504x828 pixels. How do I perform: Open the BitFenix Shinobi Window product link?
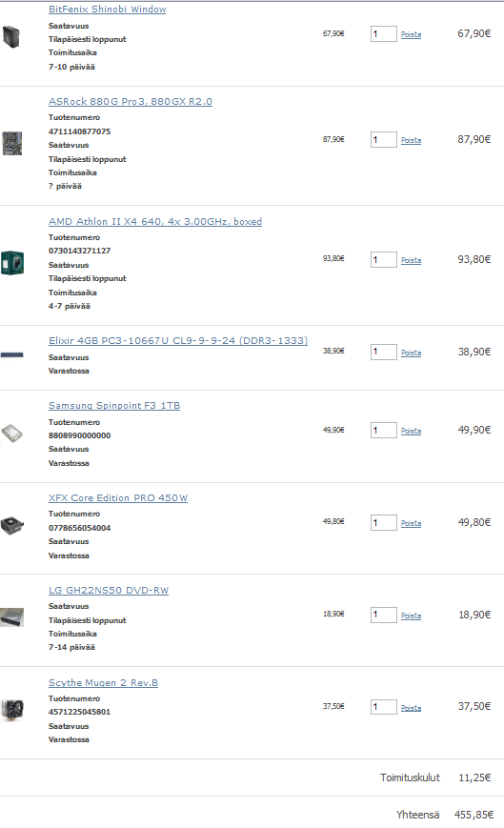coord(107,9)
